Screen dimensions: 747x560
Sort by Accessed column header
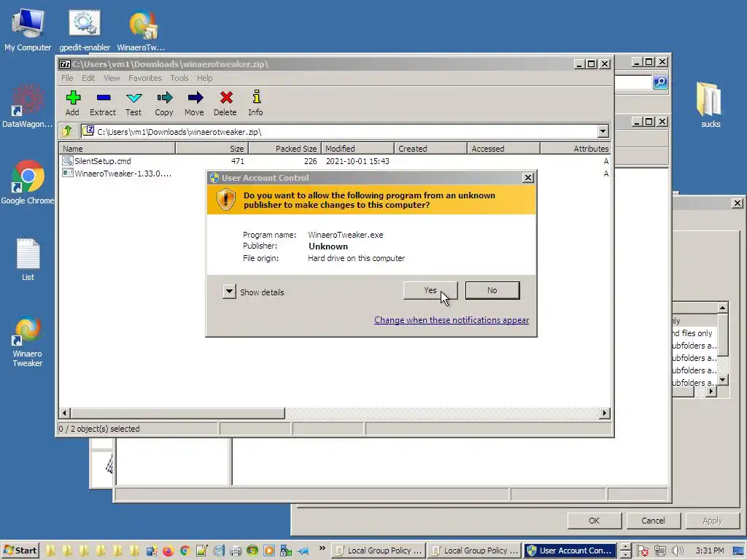click(503, 149)
